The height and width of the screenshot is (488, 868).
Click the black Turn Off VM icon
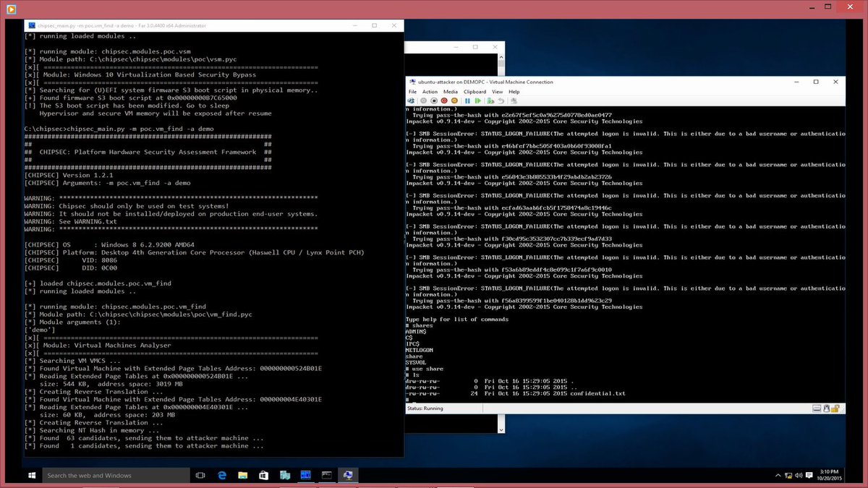point(434,100)
